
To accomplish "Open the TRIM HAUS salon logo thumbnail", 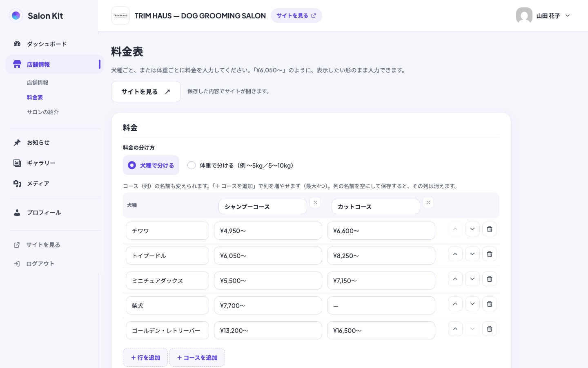I will coord(120,16).
